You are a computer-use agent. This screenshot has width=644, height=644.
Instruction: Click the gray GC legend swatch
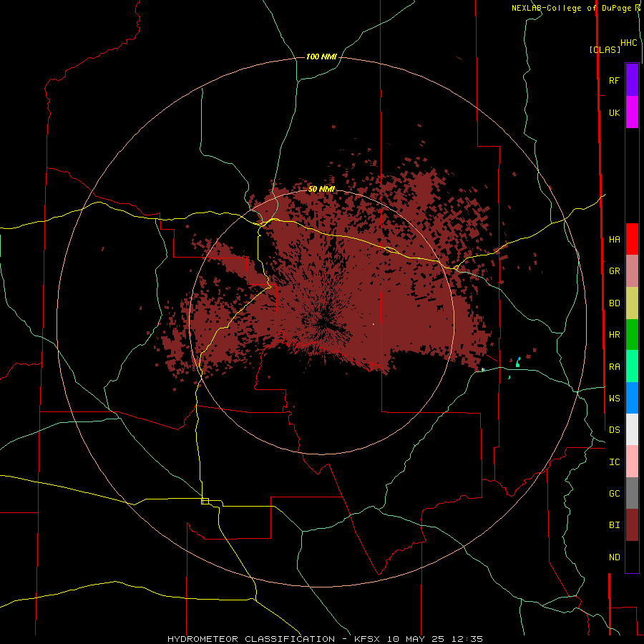point(632,493)
